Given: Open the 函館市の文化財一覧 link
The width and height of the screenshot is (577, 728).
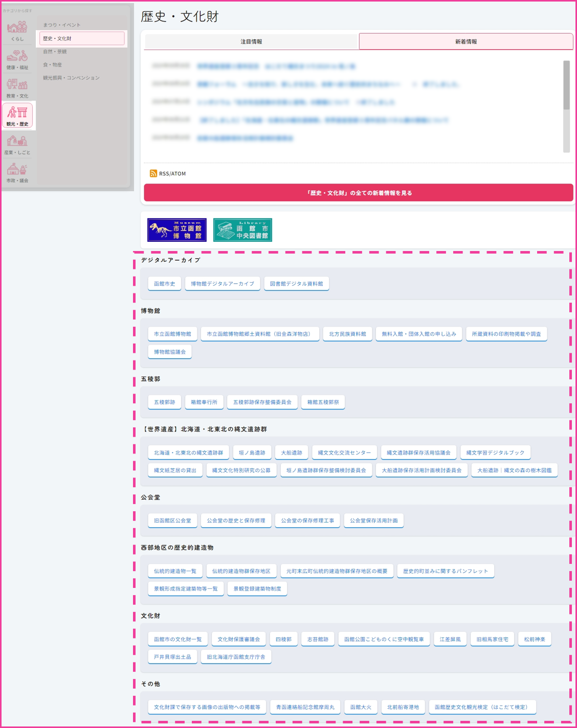Looking at the screenshot, I should (x=177, y=639).
